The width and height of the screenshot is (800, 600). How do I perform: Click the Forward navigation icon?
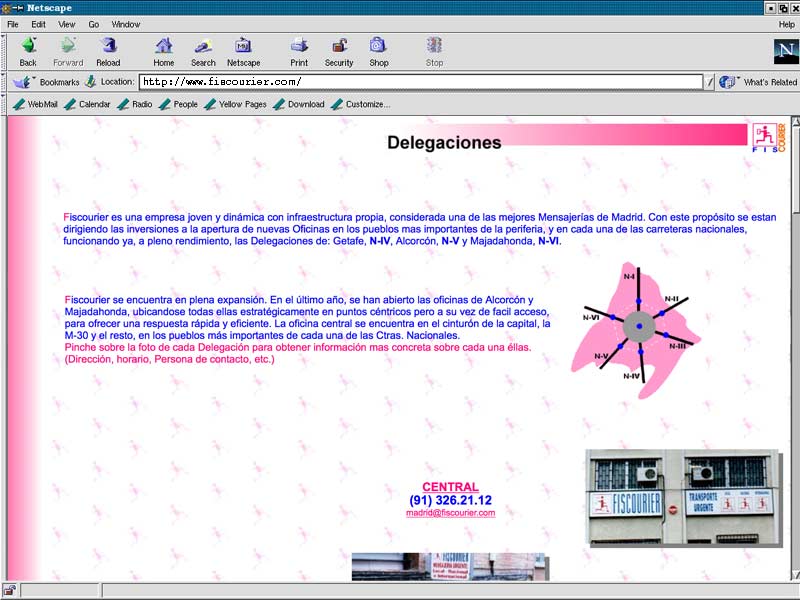pyautogui.click(x=68, y=45)
